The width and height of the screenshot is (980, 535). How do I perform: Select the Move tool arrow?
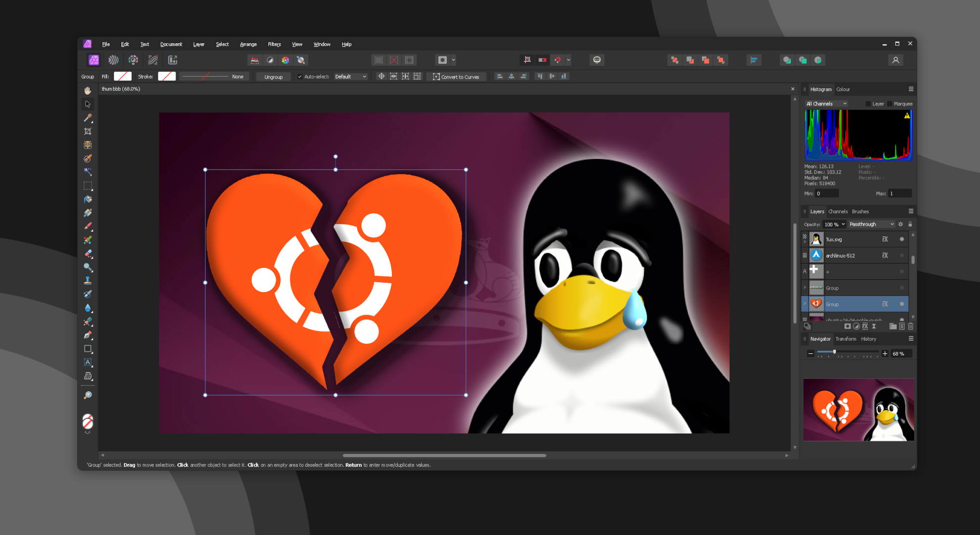[x=88, y=104]
